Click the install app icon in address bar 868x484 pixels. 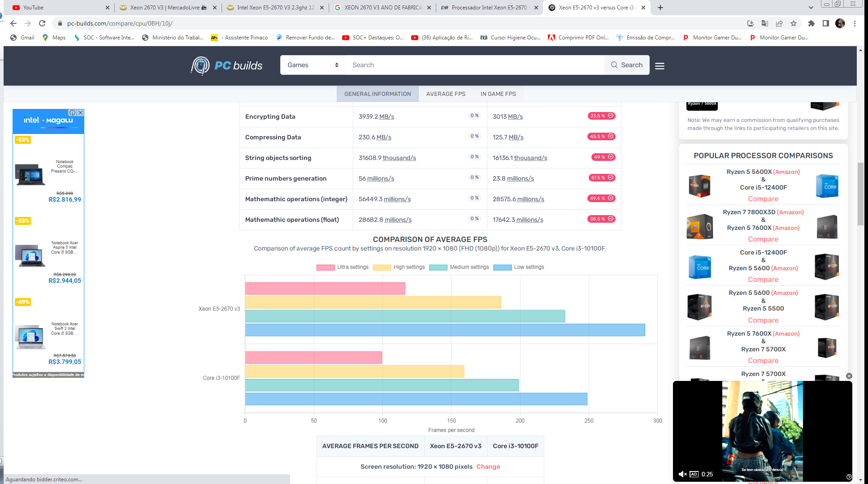tap(750, 23)
